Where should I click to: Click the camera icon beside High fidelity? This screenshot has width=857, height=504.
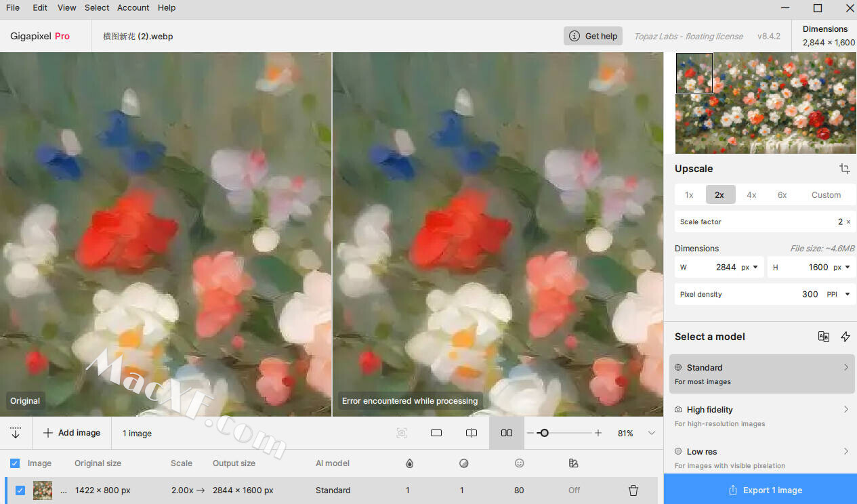point(678,409)
